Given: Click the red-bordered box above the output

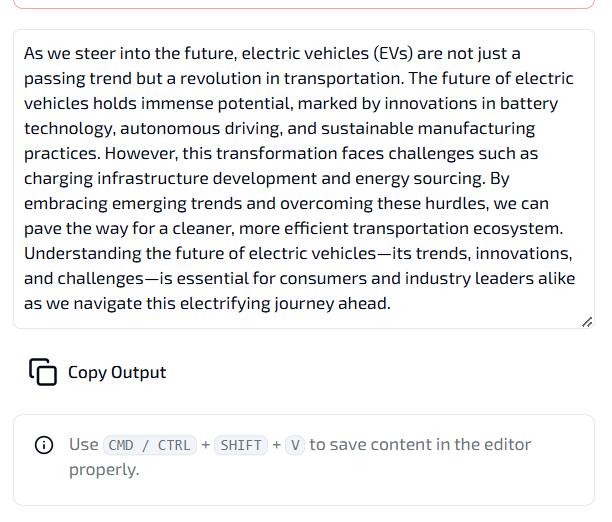Looking at the screenshot, I should 304,4.
